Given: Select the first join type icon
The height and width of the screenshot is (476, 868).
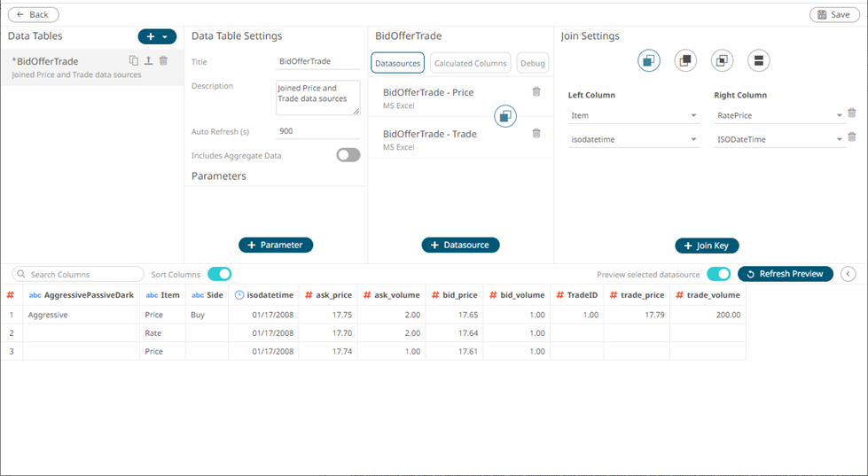Looking at the screenshot, I should coord(649,60).
